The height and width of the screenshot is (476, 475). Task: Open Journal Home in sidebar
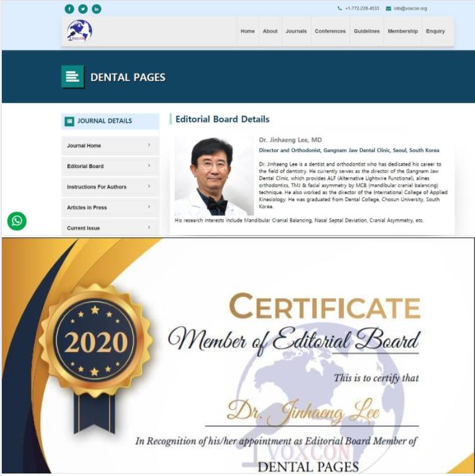click(110, 146)
